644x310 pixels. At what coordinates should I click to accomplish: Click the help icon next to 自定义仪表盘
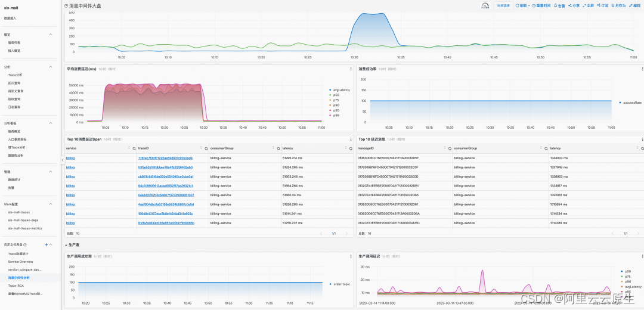point(25,244)
